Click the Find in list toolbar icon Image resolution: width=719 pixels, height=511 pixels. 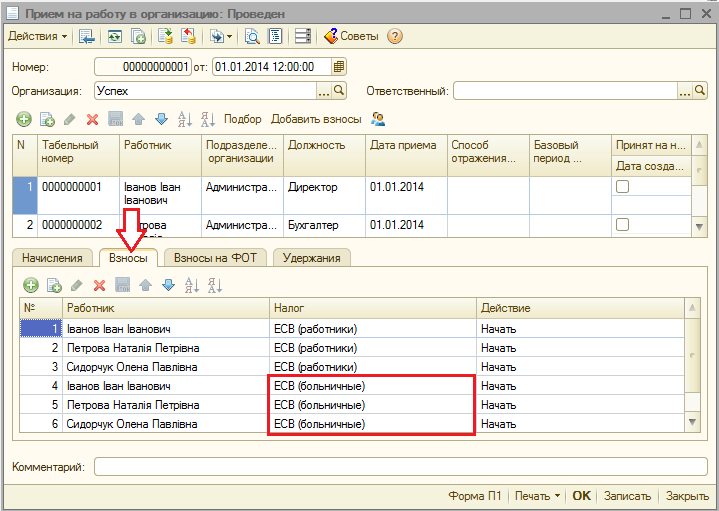click(x=86, y=36)
